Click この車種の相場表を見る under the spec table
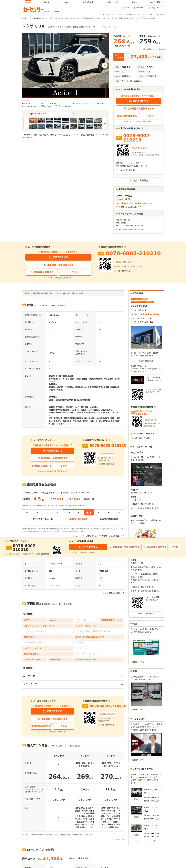 tap(113, 593)
